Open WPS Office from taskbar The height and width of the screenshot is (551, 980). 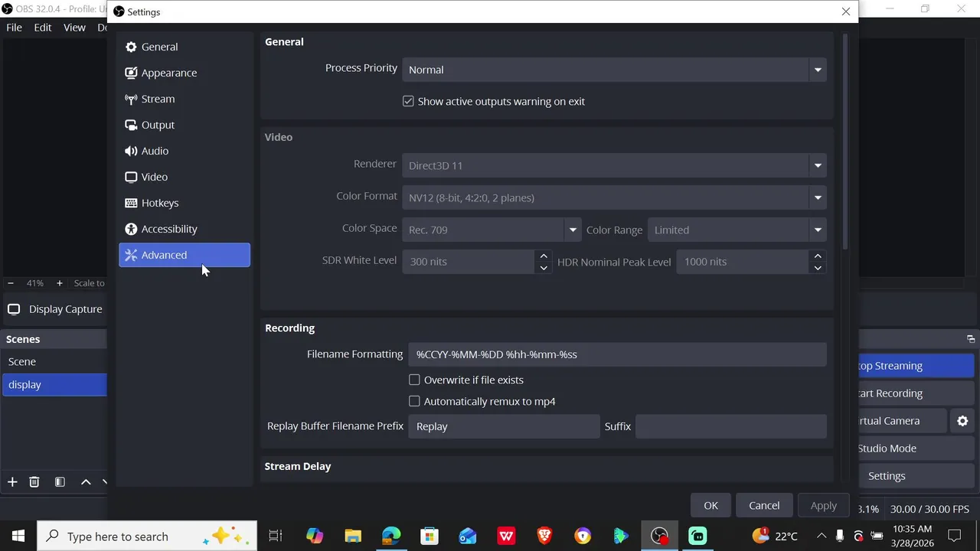(x=506, y=536)
